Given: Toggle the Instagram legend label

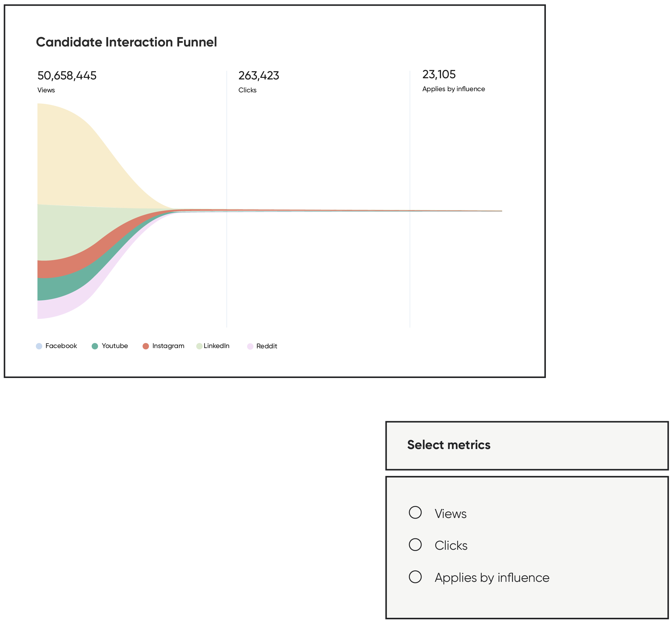Looking at the screenshot, I should 168,346.
